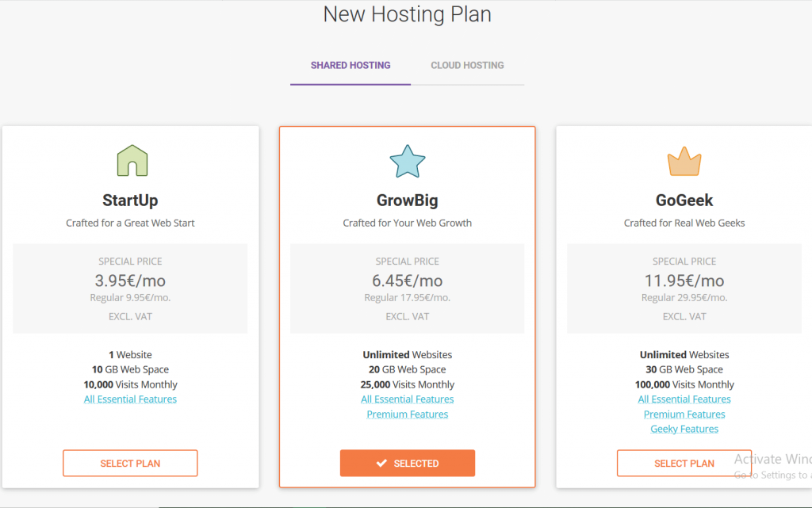Open Premium Features link under GoGeek
The image size is (812, 508).
(x=684, y=414)
